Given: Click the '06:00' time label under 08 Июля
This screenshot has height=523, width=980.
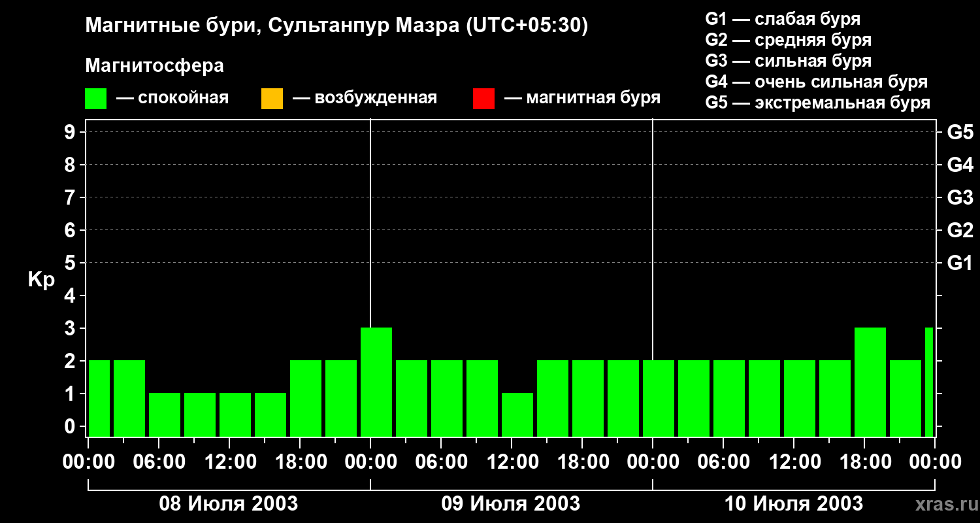Looking at the screenshot, I should (159, 462).
